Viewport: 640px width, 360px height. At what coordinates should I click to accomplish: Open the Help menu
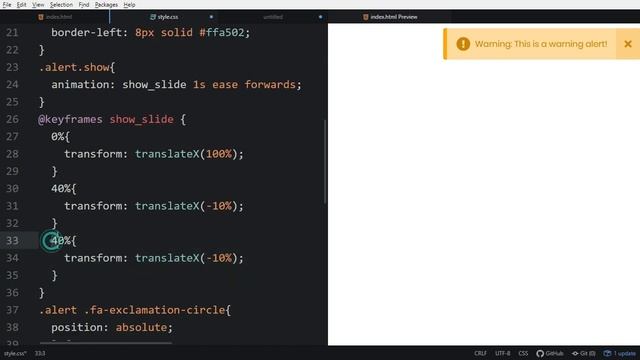129,5
